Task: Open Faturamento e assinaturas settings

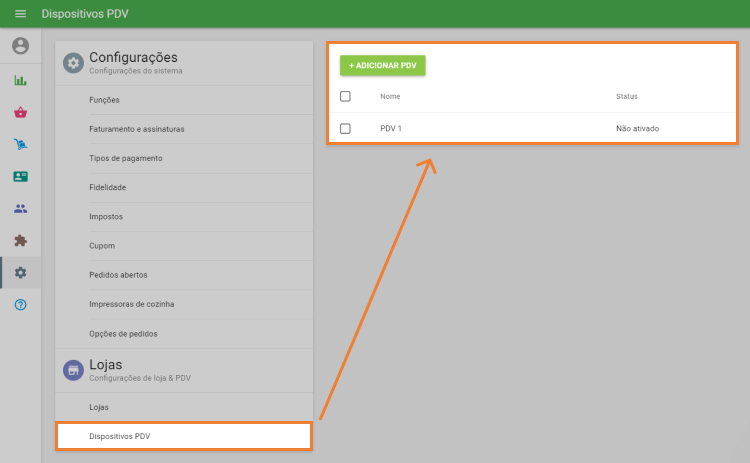Action: pyautogui.click(x=136, y=129)
